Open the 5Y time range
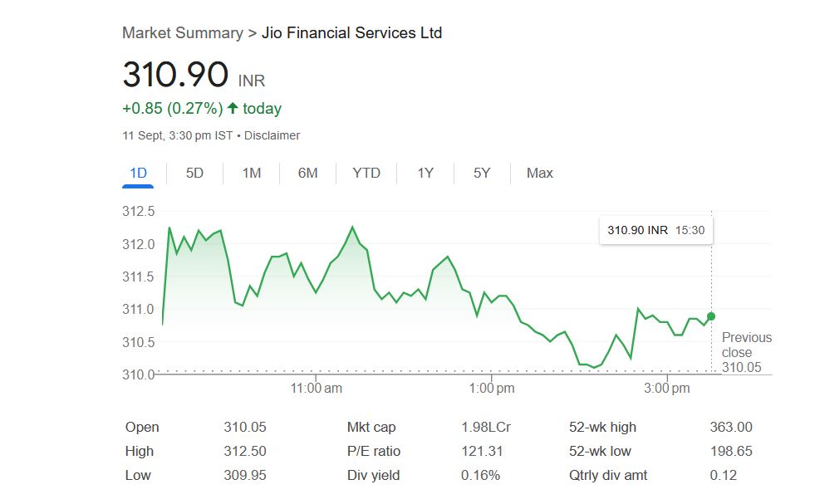Viewport: 815px width, 504px height. point(482,173)
